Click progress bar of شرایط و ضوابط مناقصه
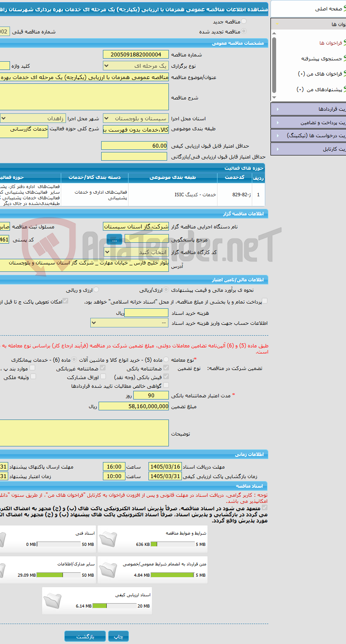Viewport: 346px width, 644px height. (x=172, y=544)
